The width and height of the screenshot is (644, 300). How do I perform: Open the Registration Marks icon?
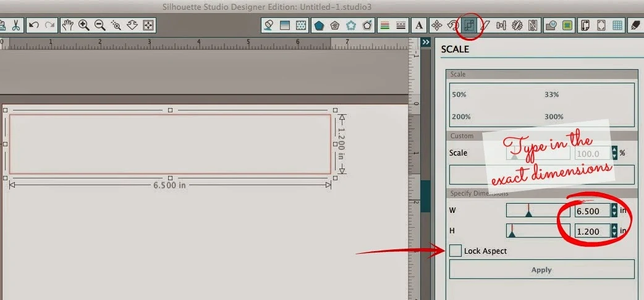[601, 25]
